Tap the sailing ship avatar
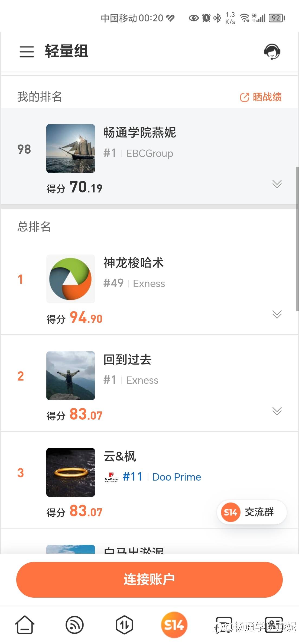The width and height of the screenshot is (299, 644). click(x=71, y=149)
